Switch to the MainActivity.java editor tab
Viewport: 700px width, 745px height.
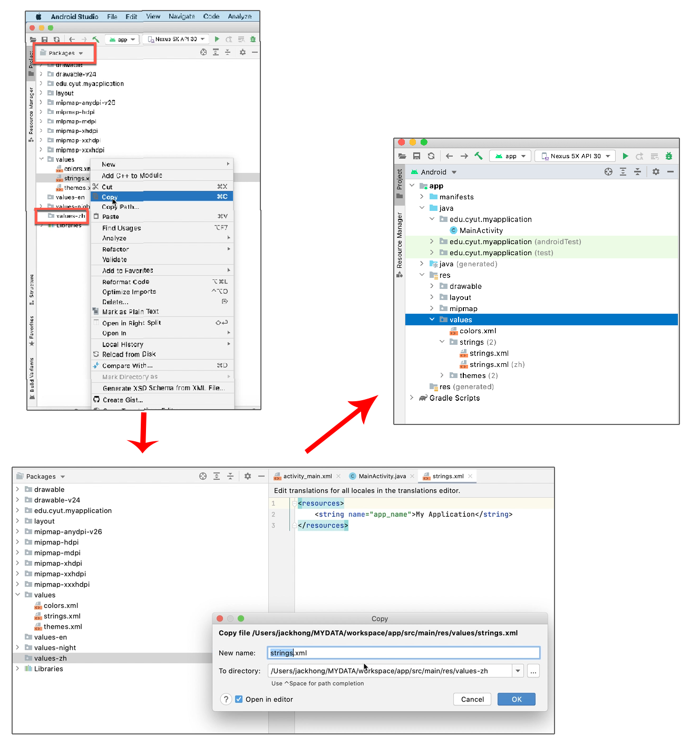pyautogui.click(x=382, y=476)
